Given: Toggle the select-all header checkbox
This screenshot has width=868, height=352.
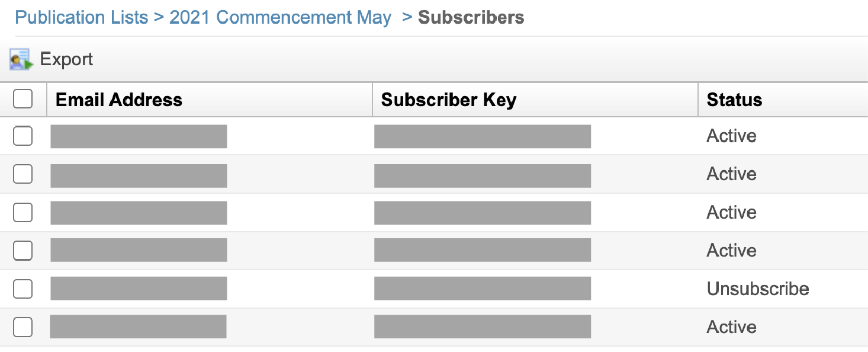Looking at the screenshot, I should [22, 99].
